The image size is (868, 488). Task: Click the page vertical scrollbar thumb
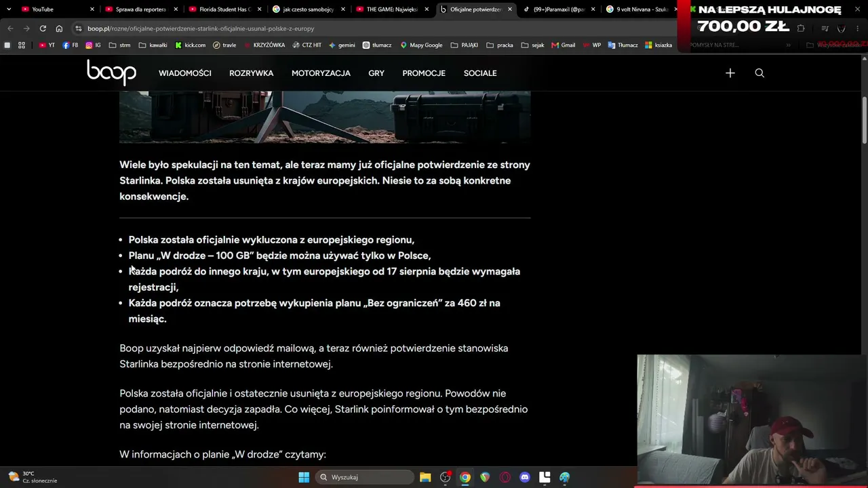tap(865, 120)
